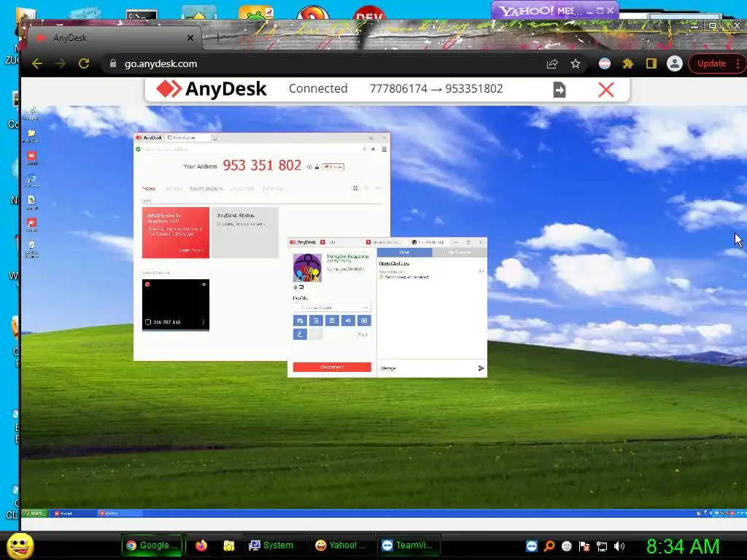Open a new browser tab
The height and width of the screenshot is (560, 747).
(x=217, y=38)
